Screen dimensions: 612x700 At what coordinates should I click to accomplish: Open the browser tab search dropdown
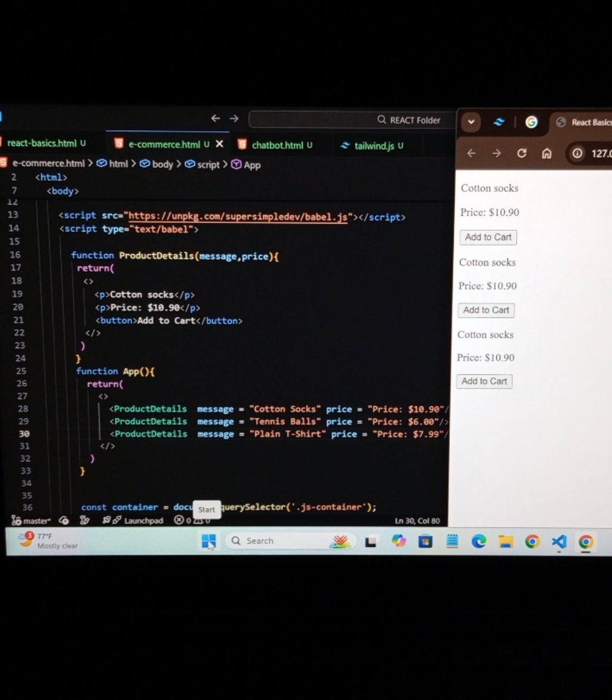(x=471, y=123)
